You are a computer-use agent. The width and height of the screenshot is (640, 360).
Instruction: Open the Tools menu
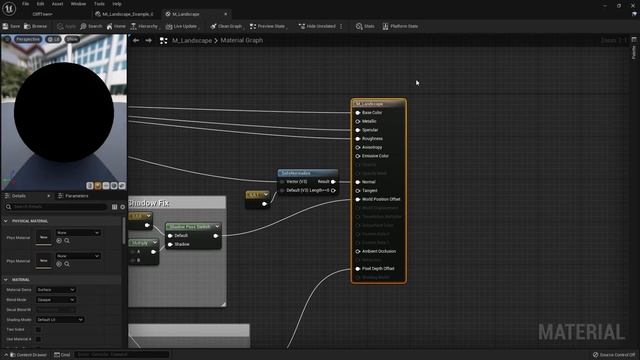(x=99, y=4)
